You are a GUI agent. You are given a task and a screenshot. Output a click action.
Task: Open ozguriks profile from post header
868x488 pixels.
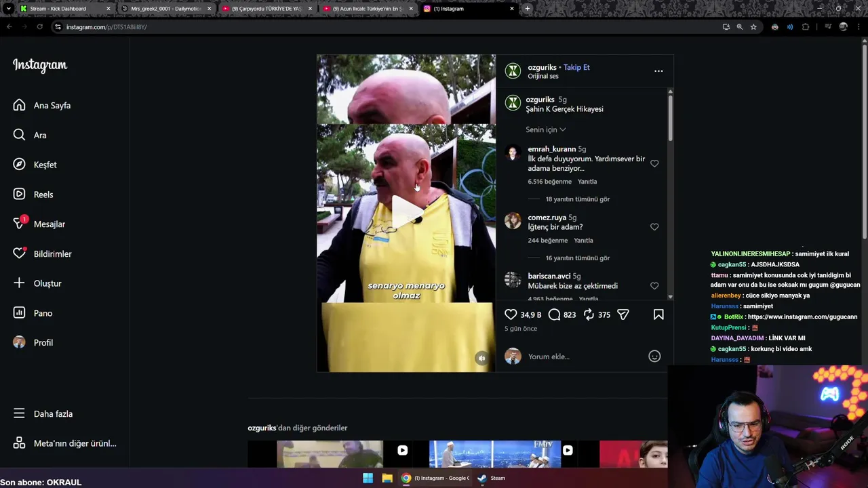tap(542, 67)
